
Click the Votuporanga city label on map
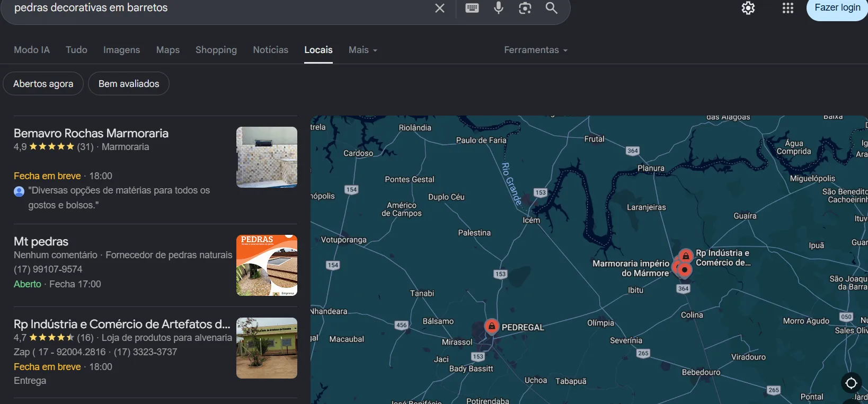point(344,240)
